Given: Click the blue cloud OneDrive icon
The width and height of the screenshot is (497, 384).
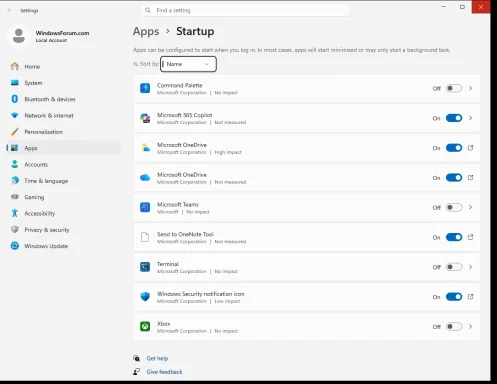Looking at the screenshot, I should (x=145, y=178).
